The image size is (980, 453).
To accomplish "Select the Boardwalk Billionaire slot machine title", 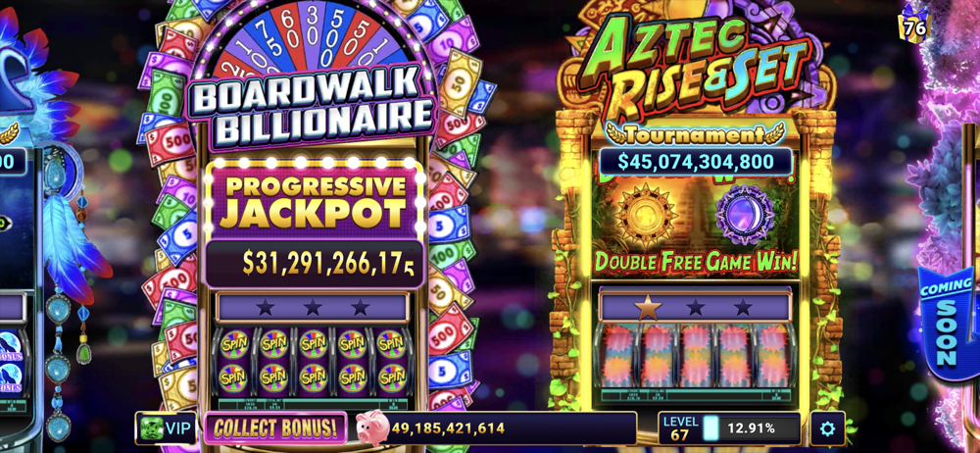I will (x=313, y=105).
